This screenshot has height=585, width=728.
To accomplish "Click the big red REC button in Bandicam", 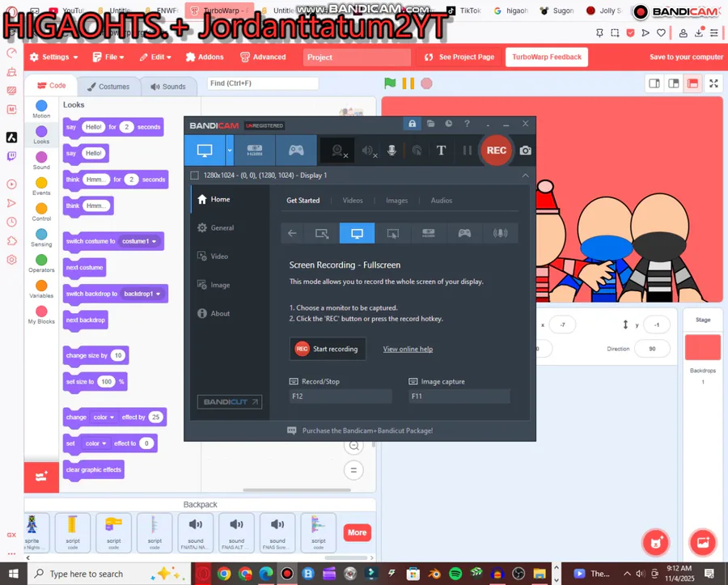I will [497, 150].
